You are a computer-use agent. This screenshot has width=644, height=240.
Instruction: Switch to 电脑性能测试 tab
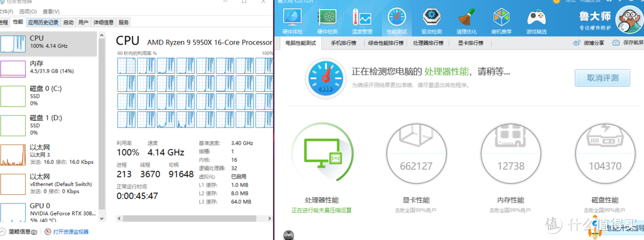click(301, 43)
